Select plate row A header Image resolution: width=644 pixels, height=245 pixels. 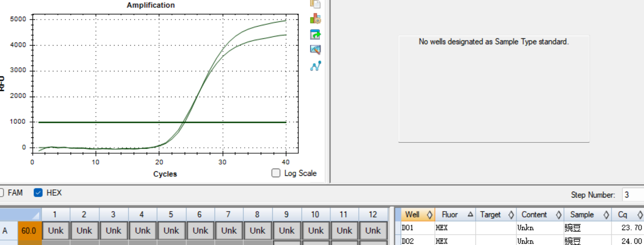(x=9, y=231)
